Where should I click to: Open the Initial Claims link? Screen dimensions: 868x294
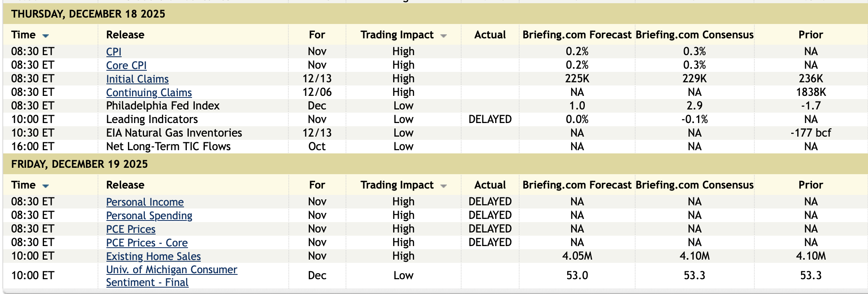pyautogui.click(x=137, y=79)
